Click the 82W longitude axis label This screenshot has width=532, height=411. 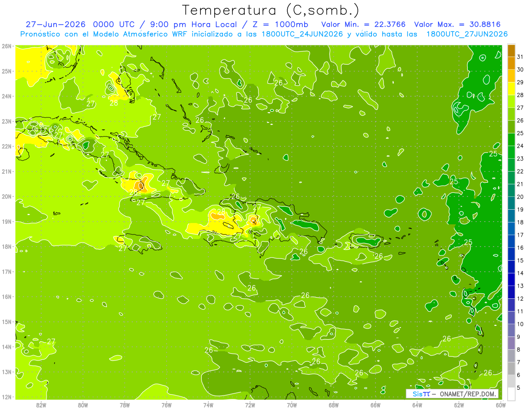click(41, 405)
